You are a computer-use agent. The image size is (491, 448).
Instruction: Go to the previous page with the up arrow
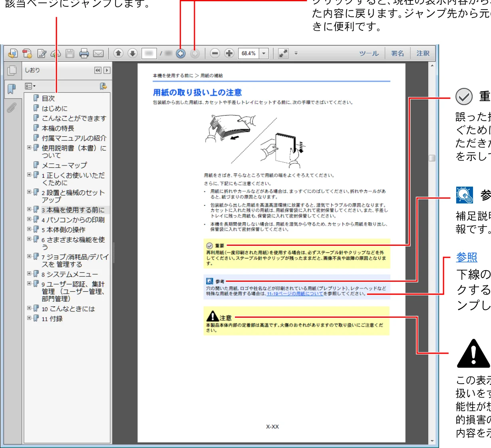point(118,53)
